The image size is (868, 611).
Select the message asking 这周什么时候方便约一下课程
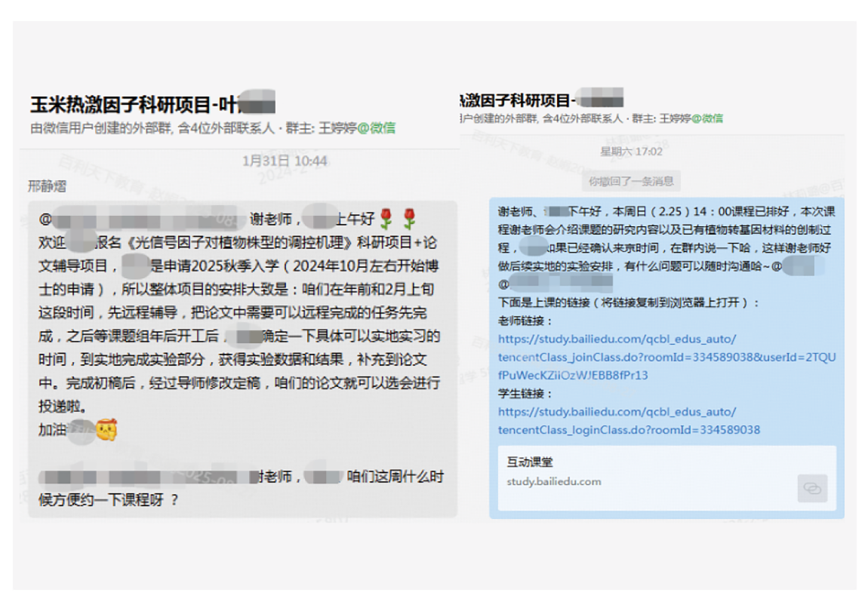point(242,487)
